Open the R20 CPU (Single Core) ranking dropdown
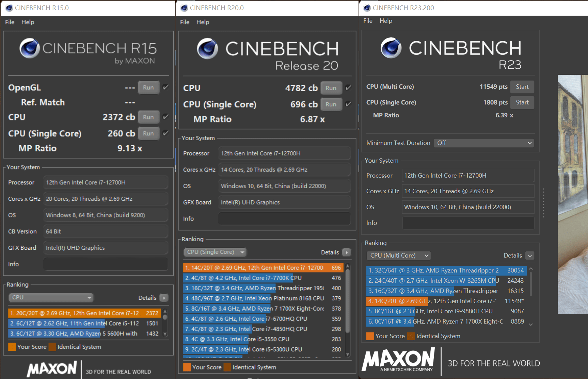 point(215,252)
